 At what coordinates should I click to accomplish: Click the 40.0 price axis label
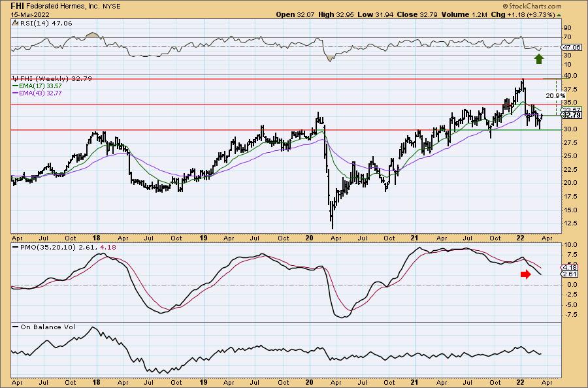[x=572, y=76]
